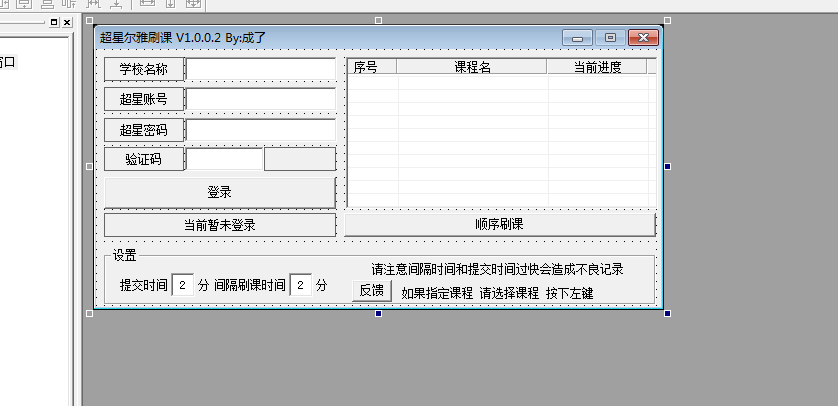
Task: Click the 超星密码 label button
Action: [144, 130]
